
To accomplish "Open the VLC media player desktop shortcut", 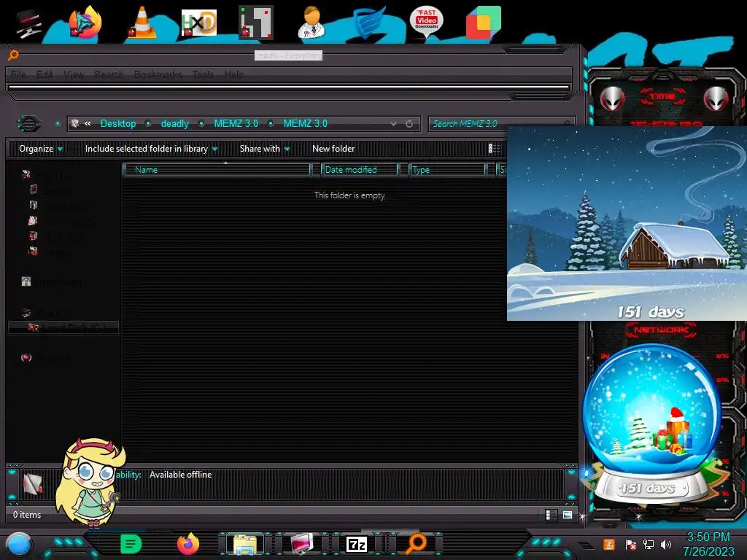I will point(142,23).
